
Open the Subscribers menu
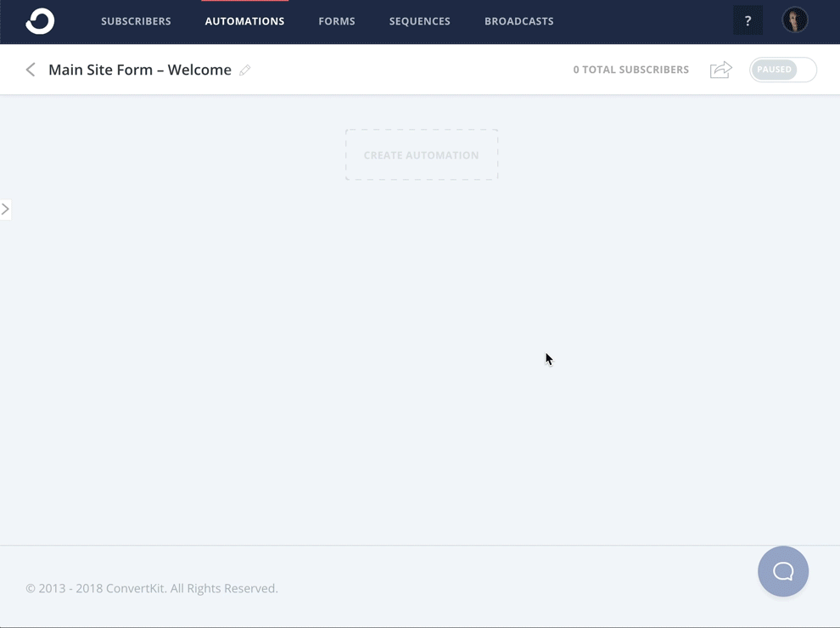tap(136, 21)
